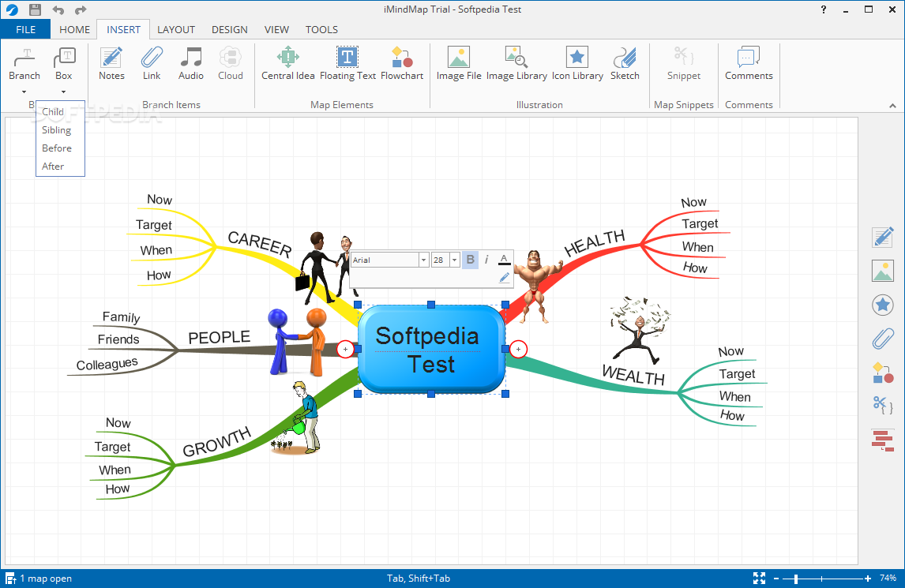The height and width of the screenshot is (588, 905).
Task: Switch to the HOME tab
Action: point(75,29)
